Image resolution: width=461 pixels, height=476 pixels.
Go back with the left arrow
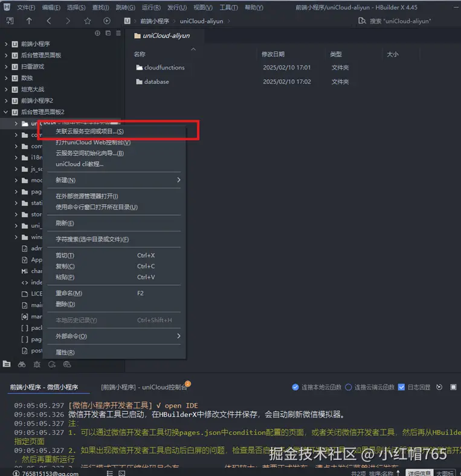tap(48, 21)
